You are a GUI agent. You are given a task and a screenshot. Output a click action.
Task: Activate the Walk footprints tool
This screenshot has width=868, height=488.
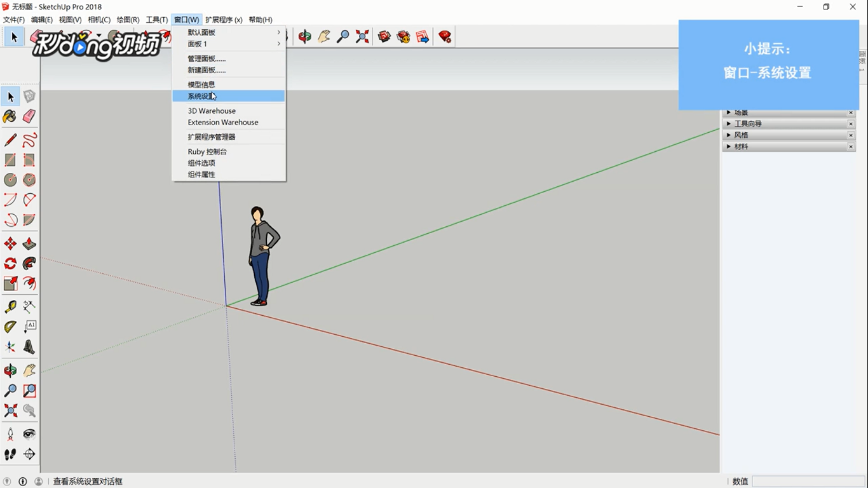[x=10, y=454]
